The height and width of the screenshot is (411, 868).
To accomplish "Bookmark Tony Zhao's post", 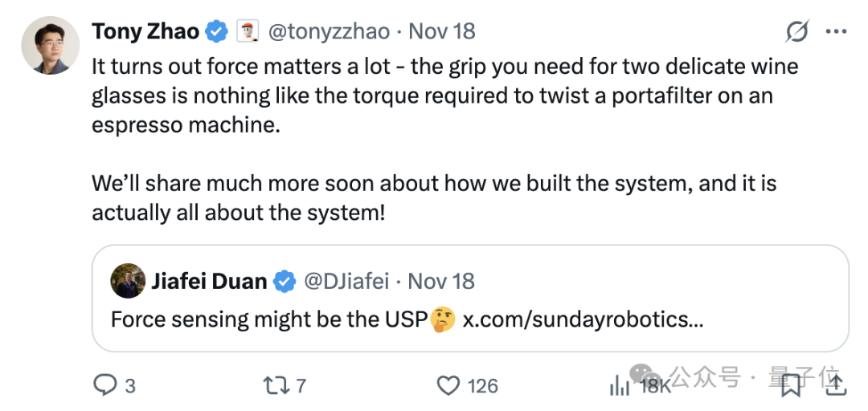I will (792, 386).
